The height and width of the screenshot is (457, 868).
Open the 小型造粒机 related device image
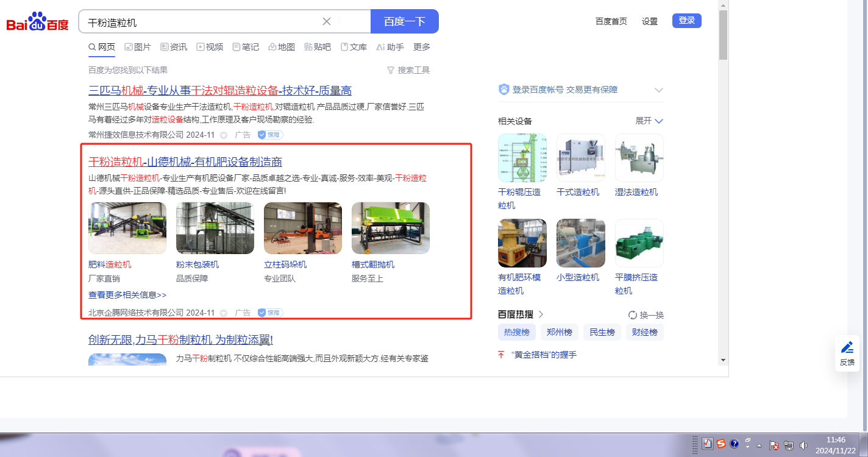tap(581, 243)
